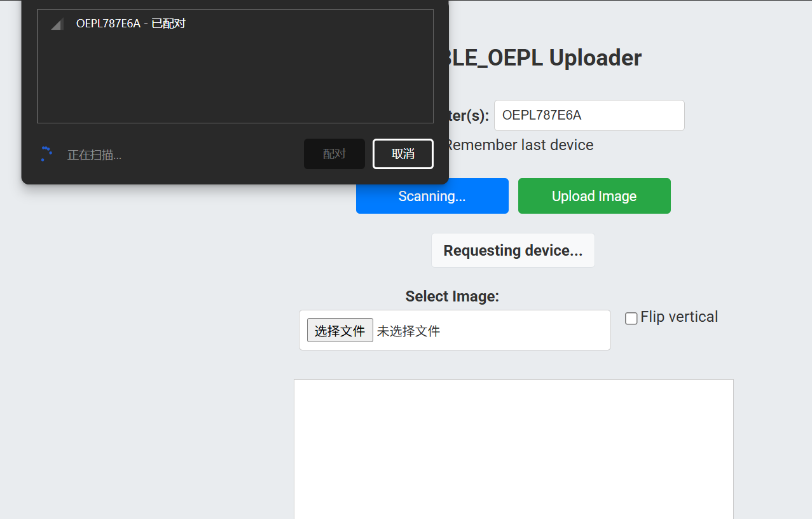Screen dimensions: 812x519
Task: Click the Flip vertical label text
Action: coord(678,317)
